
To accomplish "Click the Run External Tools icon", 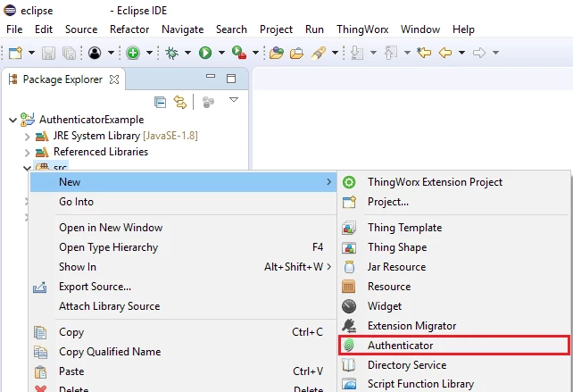I will [239, 53].
